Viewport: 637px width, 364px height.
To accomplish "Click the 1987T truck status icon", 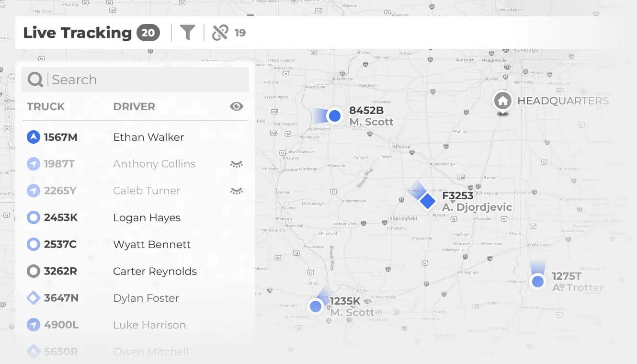I will click(33, 164).
